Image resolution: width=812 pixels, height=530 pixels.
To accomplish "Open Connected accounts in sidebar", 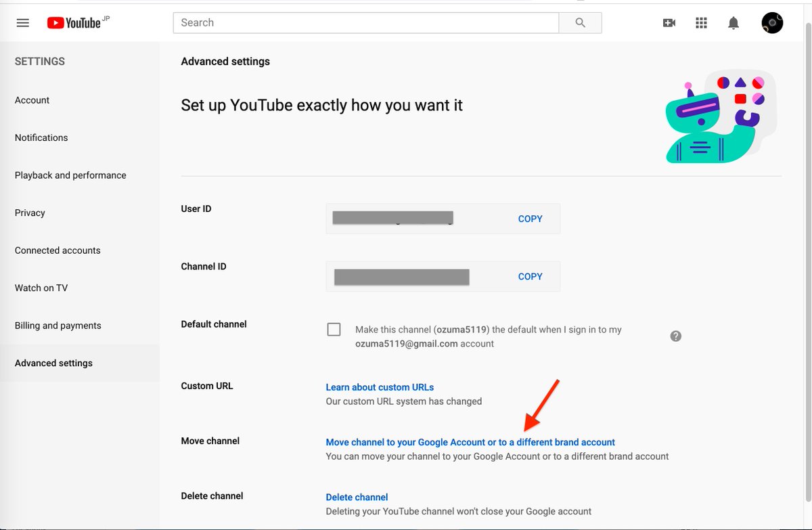I will [x=58, y=250].
